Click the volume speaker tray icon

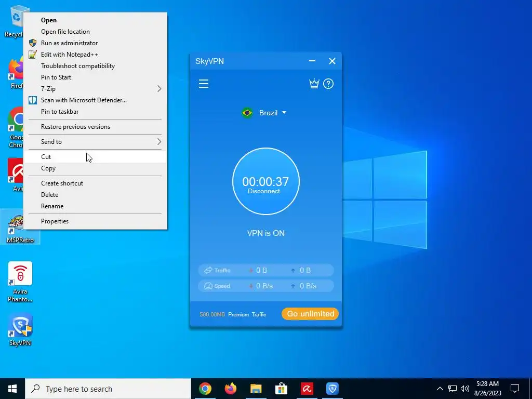pyautogui.click(x=465, y=389)
